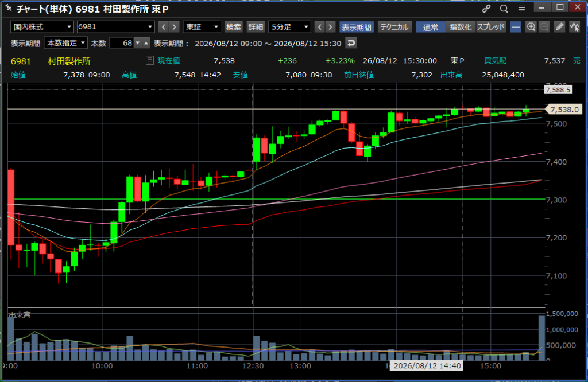Click the open price value 7,378
This screenshot has height=382, width=588.
tap(74, 75)
